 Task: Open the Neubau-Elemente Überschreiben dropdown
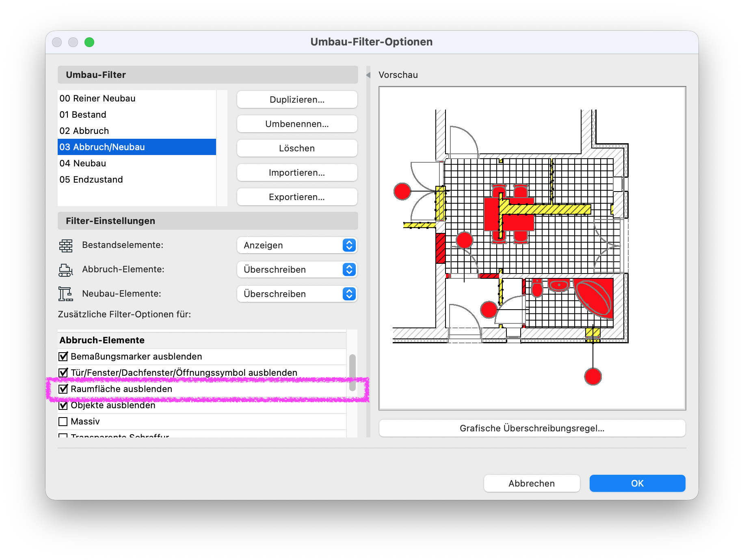[297, 294]
